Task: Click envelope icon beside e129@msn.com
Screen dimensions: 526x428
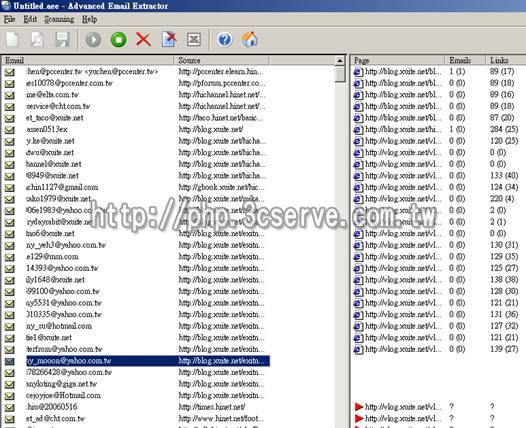Action: click(10, 257)
